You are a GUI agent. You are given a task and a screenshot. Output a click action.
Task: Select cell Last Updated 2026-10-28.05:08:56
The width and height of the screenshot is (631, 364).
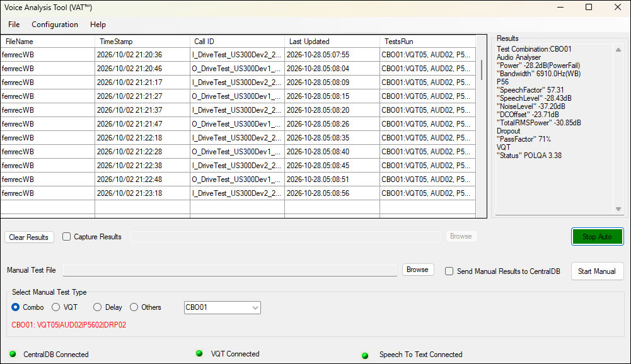pyautogui.click(x=332, y=193)
